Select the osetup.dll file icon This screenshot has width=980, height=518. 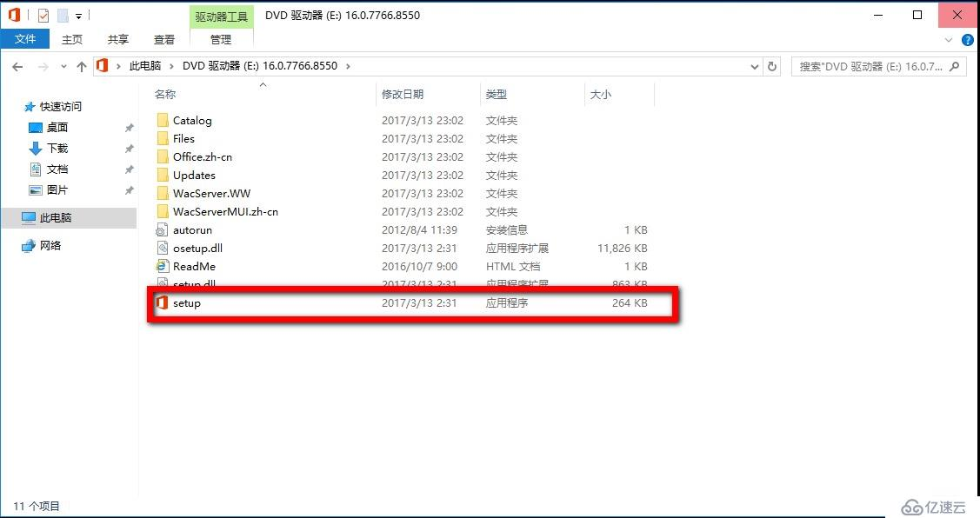pos(163,248)
